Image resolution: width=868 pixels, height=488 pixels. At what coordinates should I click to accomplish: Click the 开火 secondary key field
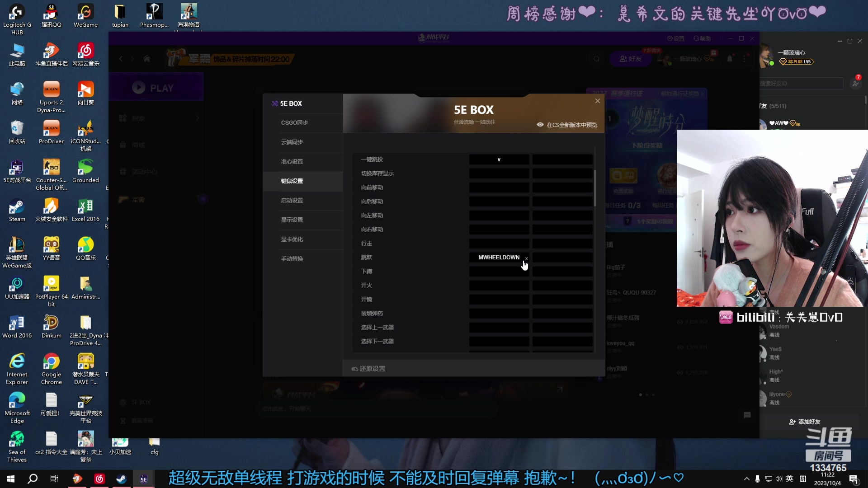(562, 286)
